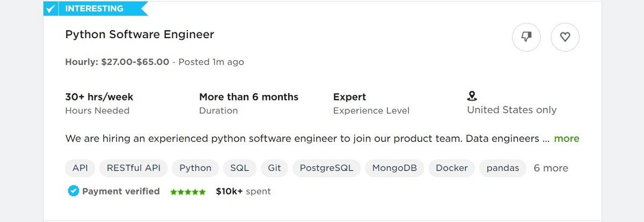This screenshot has width=644, height=222.
Task: Open the Python Software Engineer job title
Action: [140, 34]
